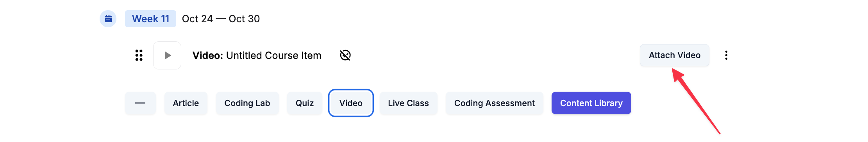Click the play icon video thumbnail
Screen dimensions: 868x142
click(x=167, y=55)
